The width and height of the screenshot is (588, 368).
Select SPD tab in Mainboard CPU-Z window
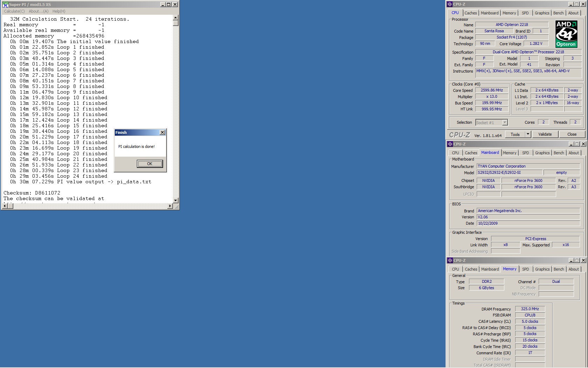pyautogui.click(x=526, y=153)
